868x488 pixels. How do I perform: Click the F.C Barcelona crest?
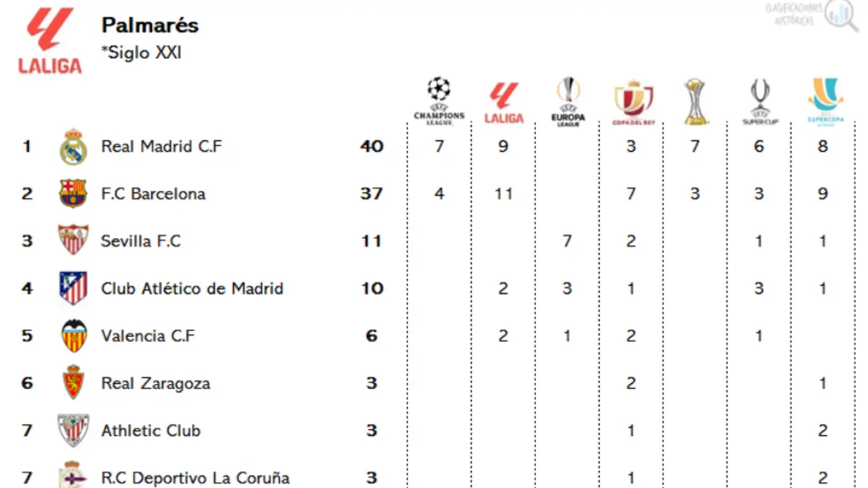point(73,194)
